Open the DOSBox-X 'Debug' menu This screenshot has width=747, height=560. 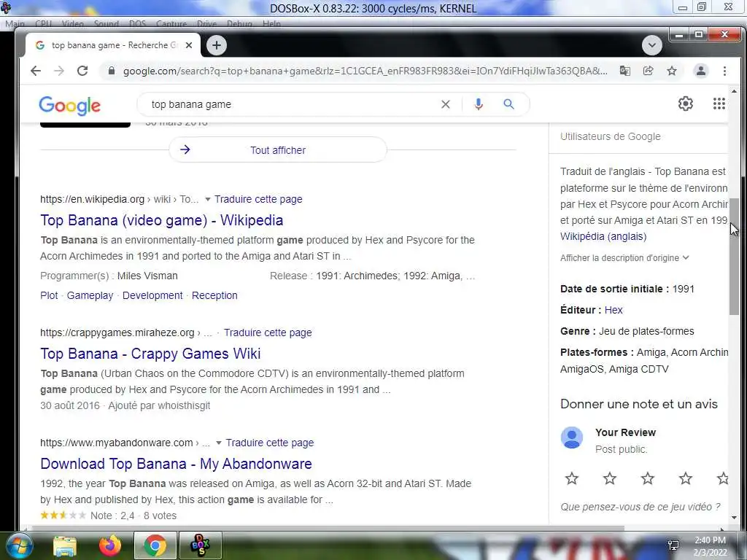click(239, 24)
